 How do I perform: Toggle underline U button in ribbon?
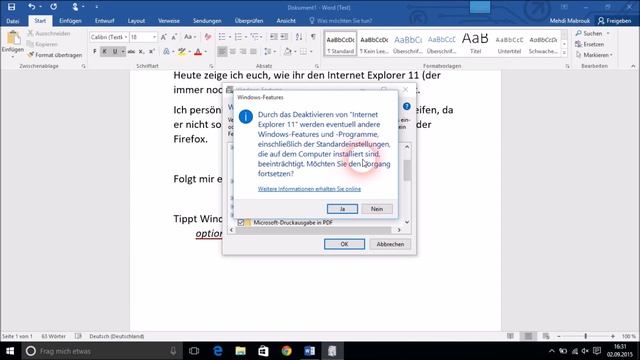pyautogui.click(x=115, y=51)
